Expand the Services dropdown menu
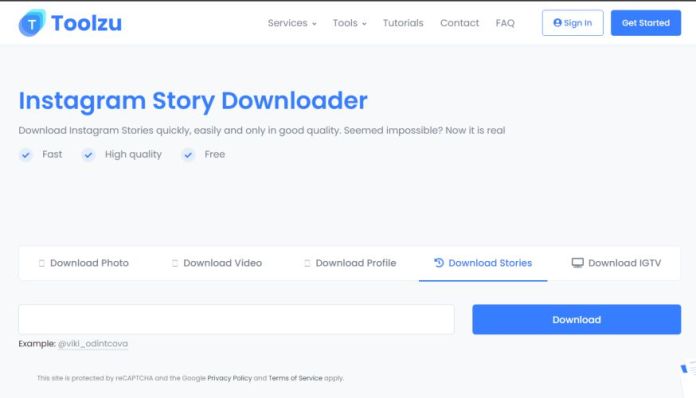696x398 pixels. tap(292, 23)
